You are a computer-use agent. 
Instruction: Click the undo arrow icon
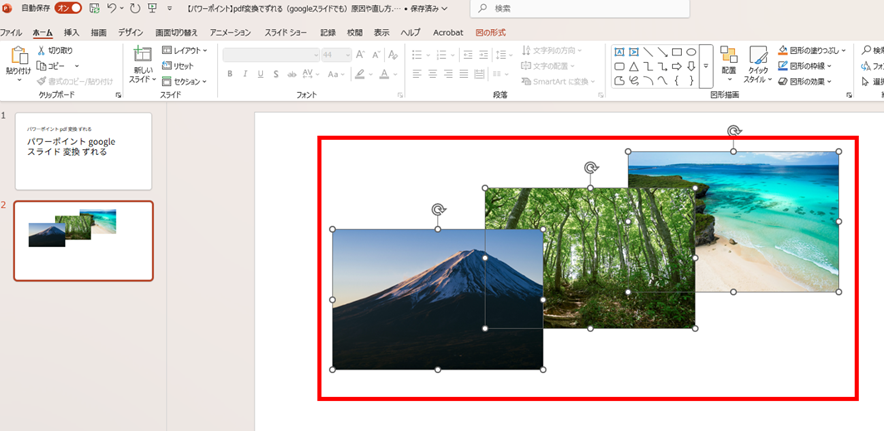pyautogui.click(x=113, y=8)
